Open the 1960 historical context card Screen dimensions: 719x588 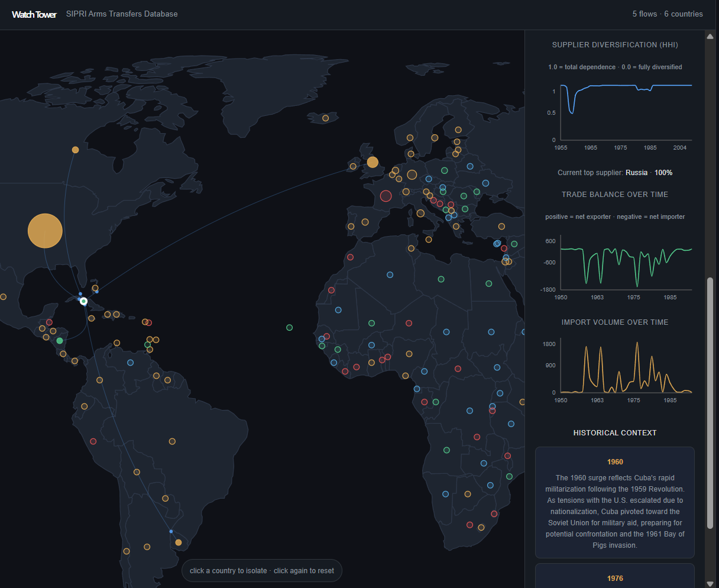click(615, 503)
